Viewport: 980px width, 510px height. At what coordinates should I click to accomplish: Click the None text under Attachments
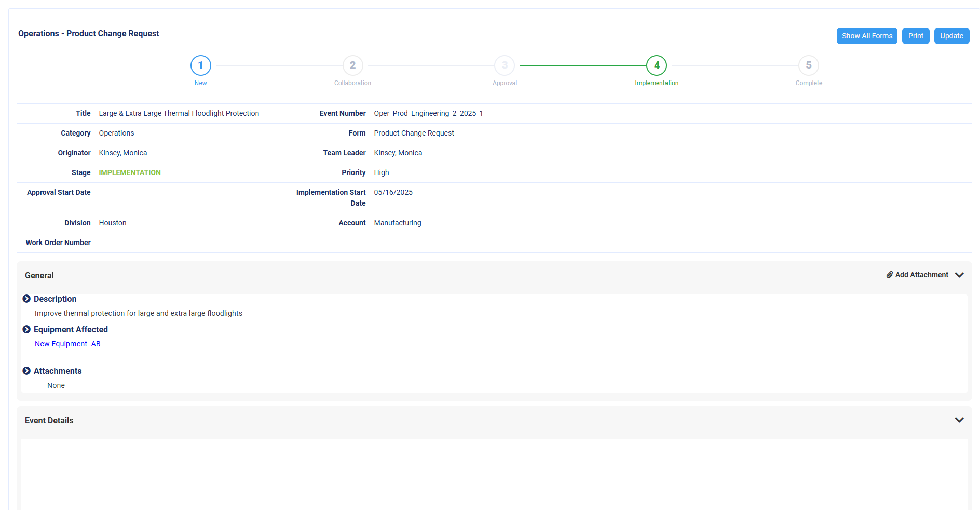point(56,385)
